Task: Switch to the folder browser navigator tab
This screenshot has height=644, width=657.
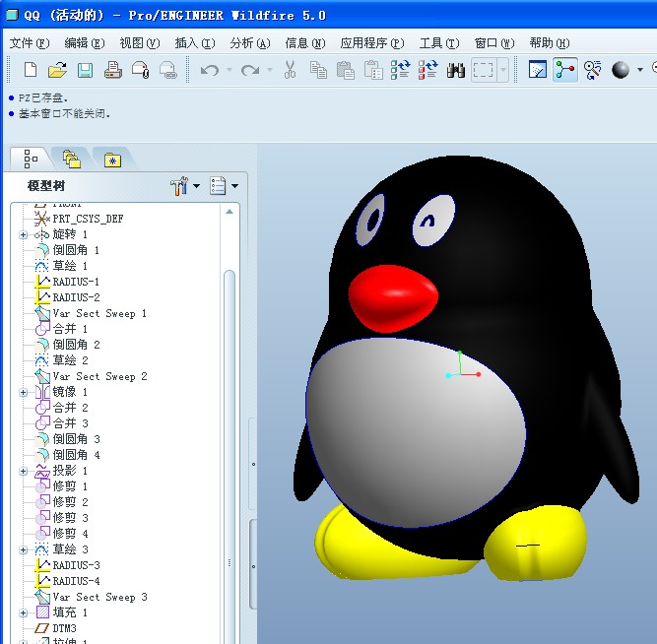Action: click(x=72, y=159)
